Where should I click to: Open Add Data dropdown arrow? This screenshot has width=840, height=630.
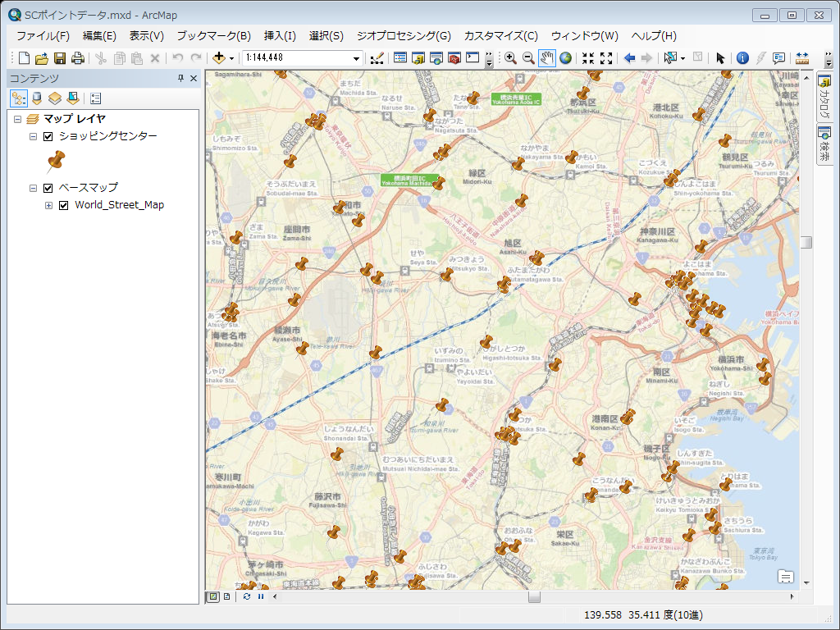(231, 58)
